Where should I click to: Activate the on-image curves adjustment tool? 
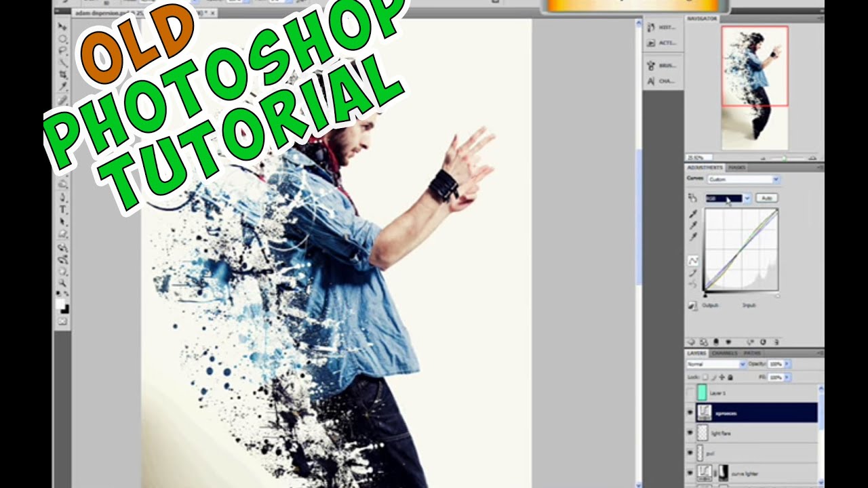692,197
